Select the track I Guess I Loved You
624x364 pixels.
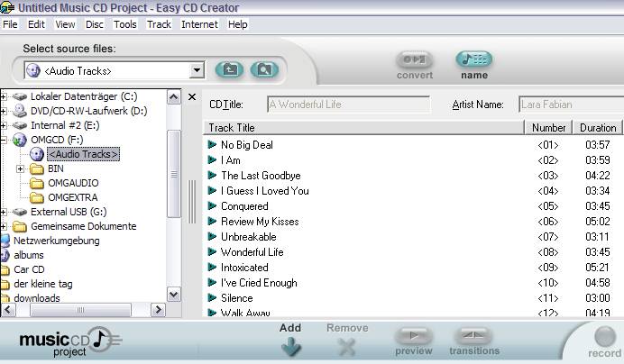pos(264,190)
